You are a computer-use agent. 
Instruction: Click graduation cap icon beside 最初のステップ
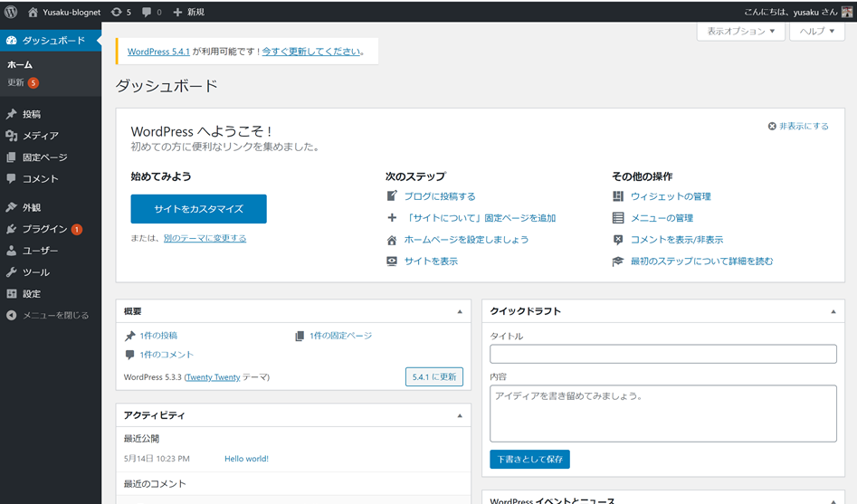coord(618,262)
